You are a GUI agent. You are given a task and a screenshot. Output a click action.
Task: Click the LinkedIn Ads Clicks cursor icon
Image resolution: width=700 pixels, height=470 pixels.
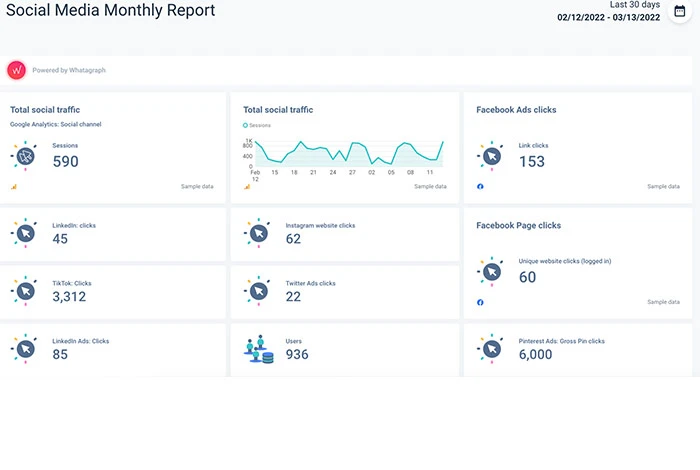pos(25,348)
